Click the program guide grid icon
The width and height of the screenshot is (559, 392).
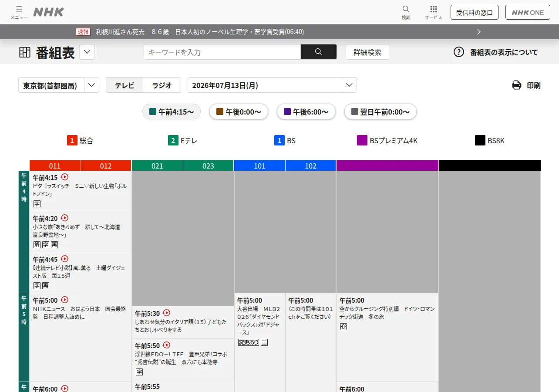point(25,53)
